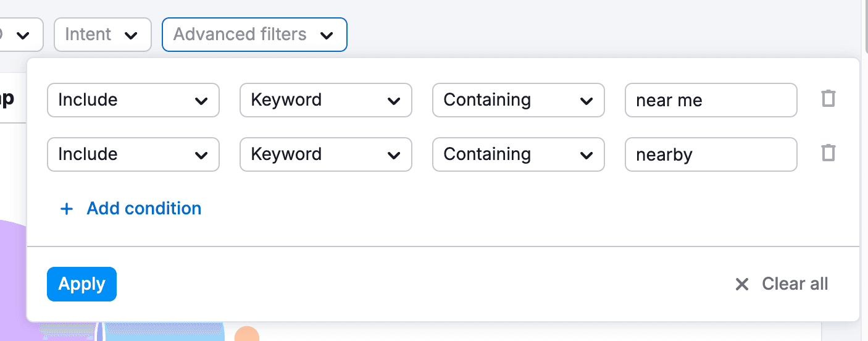The image size is (868, 341).
Task: Add condition to the filter list
Action: coord(143,209)
